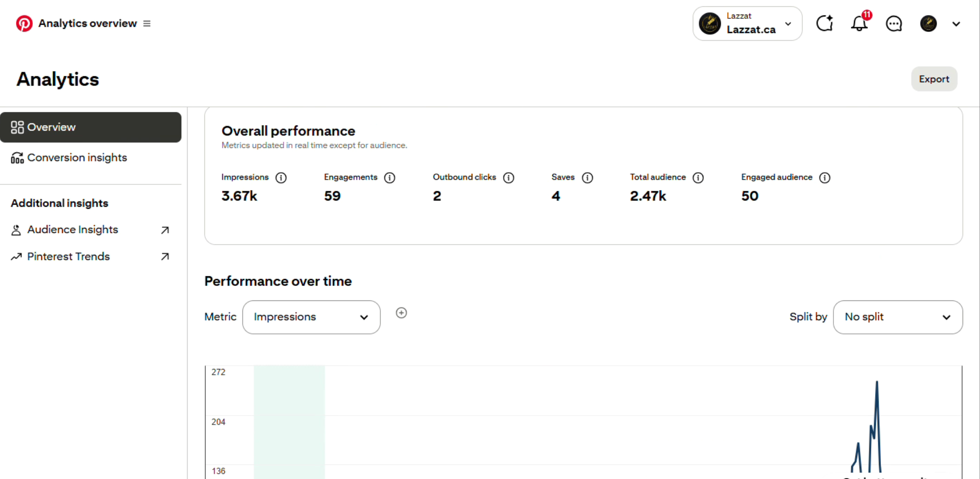Viewport: 980px width, 479px height.
Task: Click the Pinterest logo icon
Action: [x=24, y=23]
